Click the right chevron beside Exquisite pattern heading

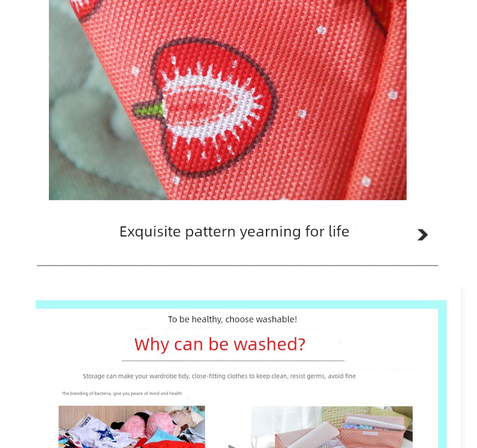coord(422,235)
